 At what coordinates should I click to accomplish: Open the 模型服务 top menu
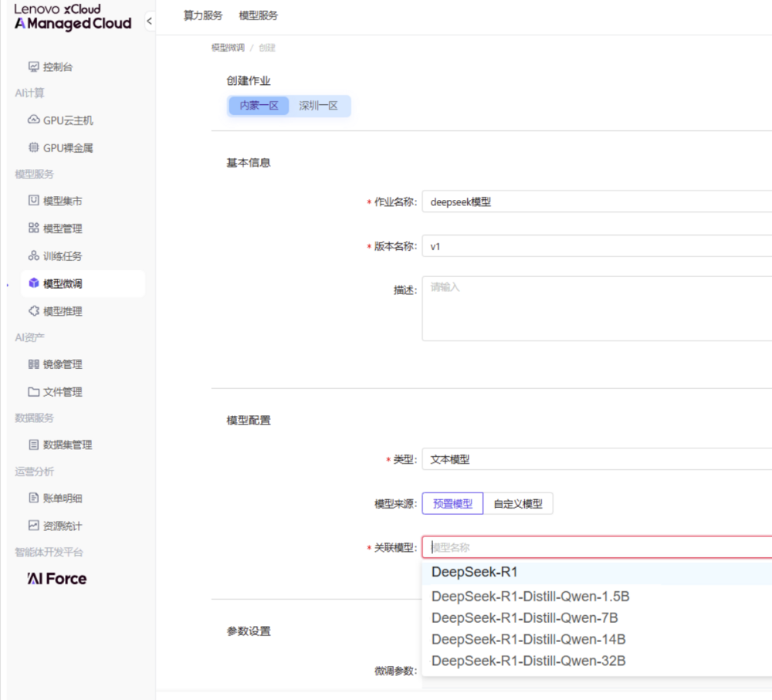[259, 15]
